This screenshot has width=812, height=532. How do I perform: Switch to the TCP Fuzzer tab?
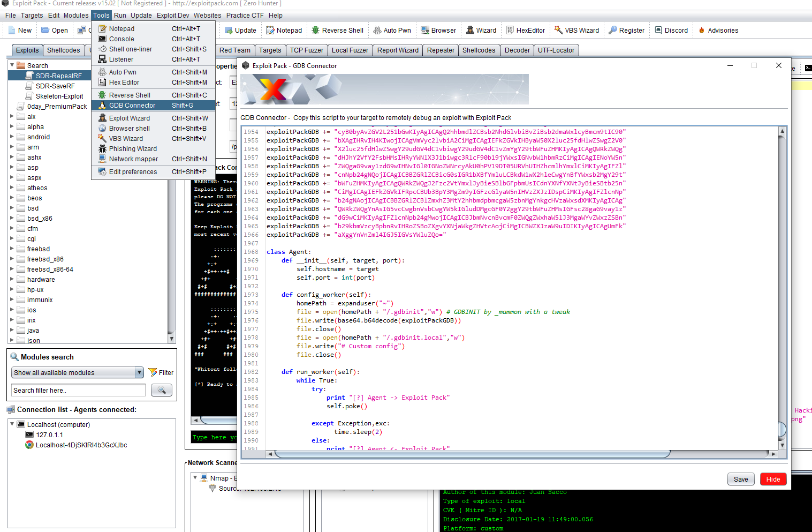tap(306, 50)
